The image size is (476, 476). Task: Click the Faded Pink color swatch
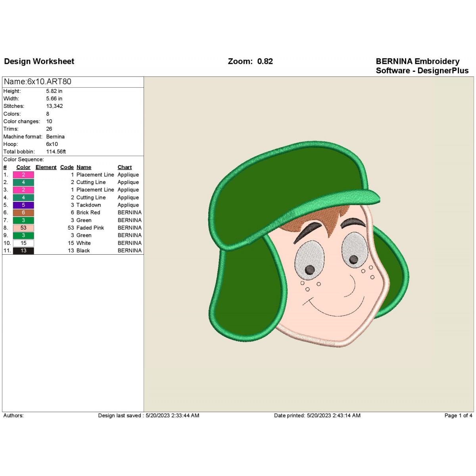(x=23, y=228)
